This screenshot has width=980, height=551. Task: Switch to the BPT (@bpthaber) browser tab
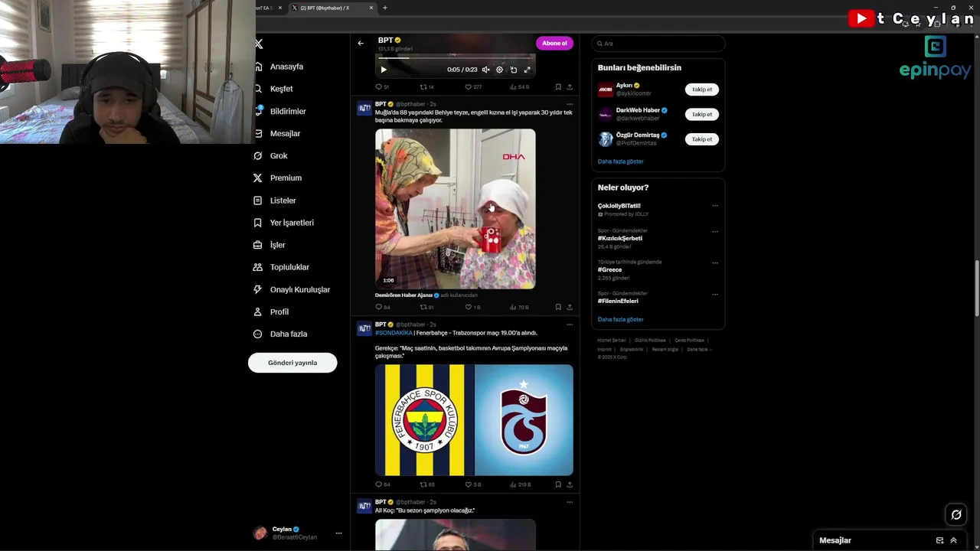pos(332,8)
